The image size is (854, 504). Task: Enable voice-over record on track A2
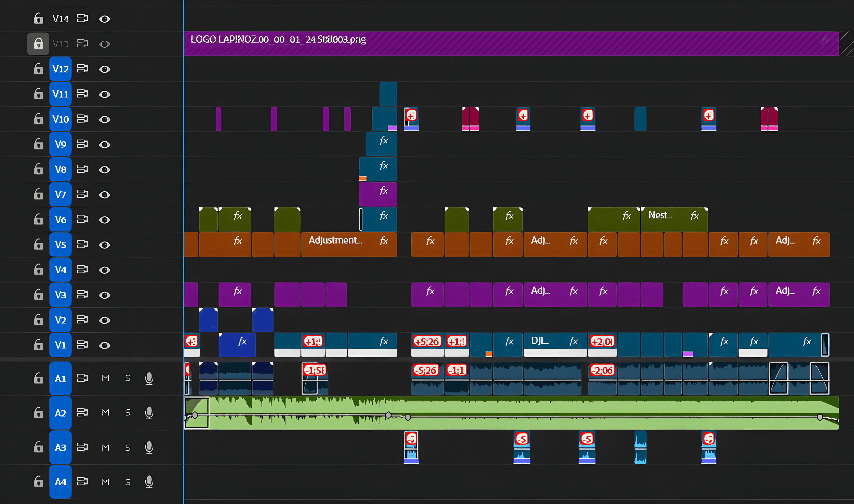pyautogui.click(x=149, y=413)
